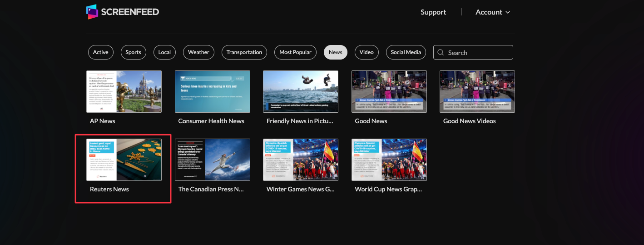Switch to Most Popular feeds
Viewport: 644px width, 245px height.
[295, 52]
